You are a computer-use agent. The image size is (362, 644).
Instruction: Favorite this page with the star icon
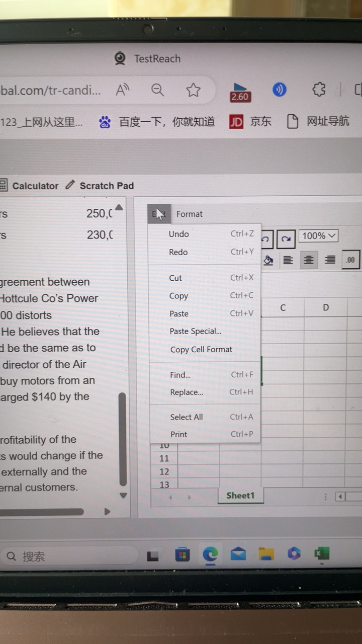pyautogui.click(x=193, y=90)
